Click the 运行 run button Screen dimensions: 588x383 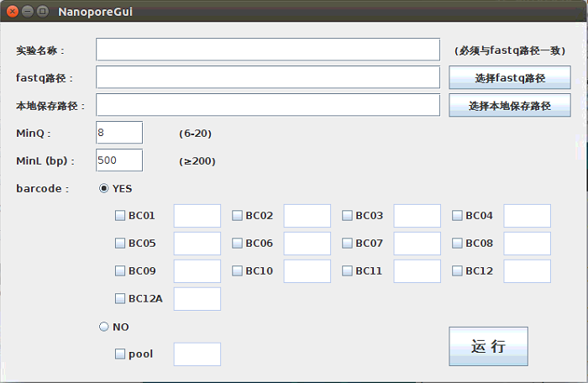[489, 346]
